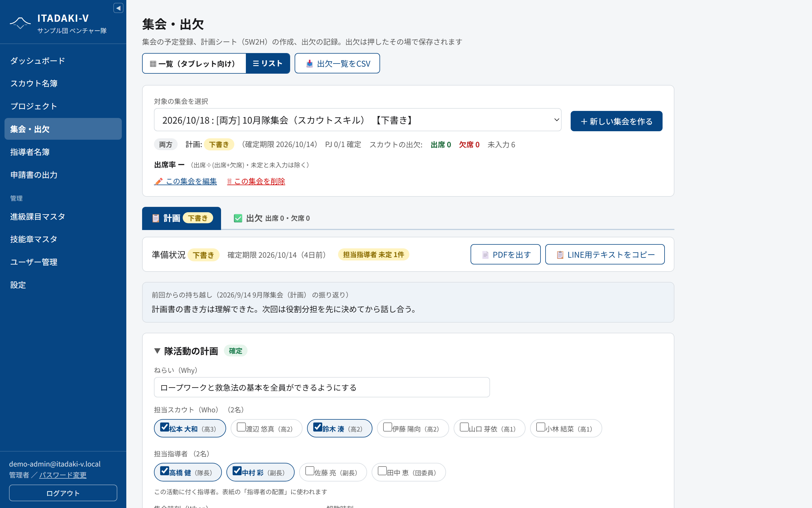Collapse the 隊活動の計画 section triangle

click(157, 351)
